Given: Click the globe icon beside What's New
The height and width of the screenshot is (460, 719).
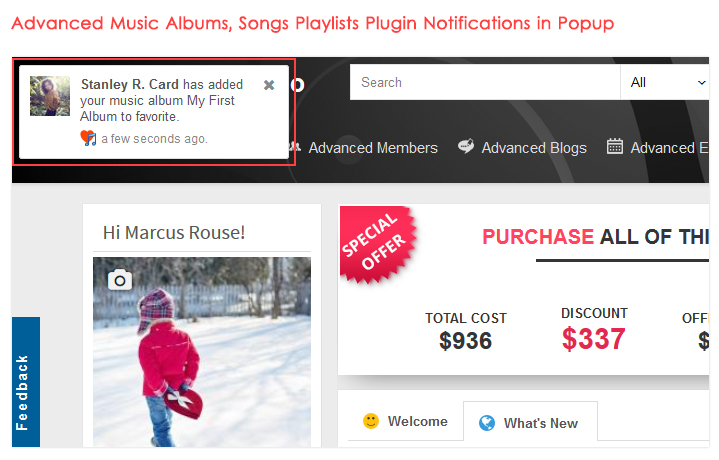Looking at the screenshot, I should coord(487,423).
